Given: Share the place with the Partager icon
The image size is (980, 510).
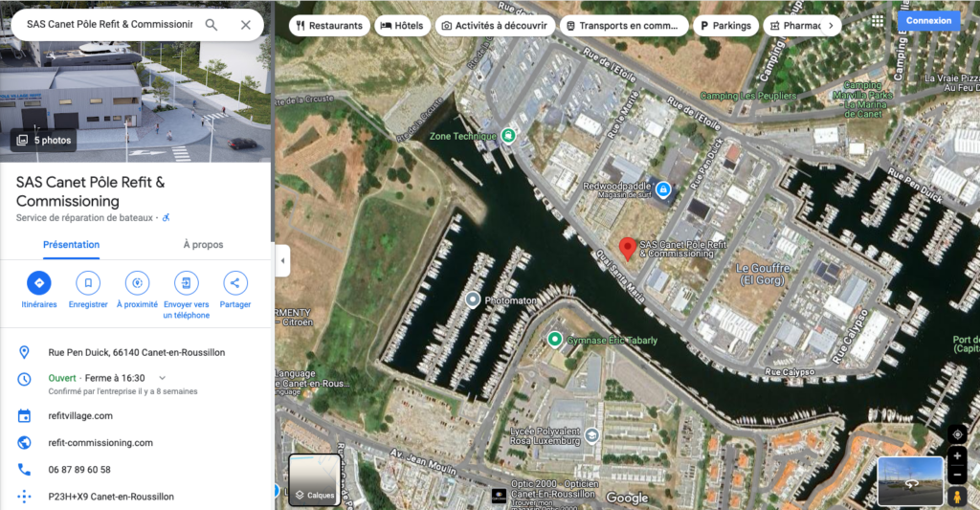Looking at the screenshot, I should (x=235, y=283).
